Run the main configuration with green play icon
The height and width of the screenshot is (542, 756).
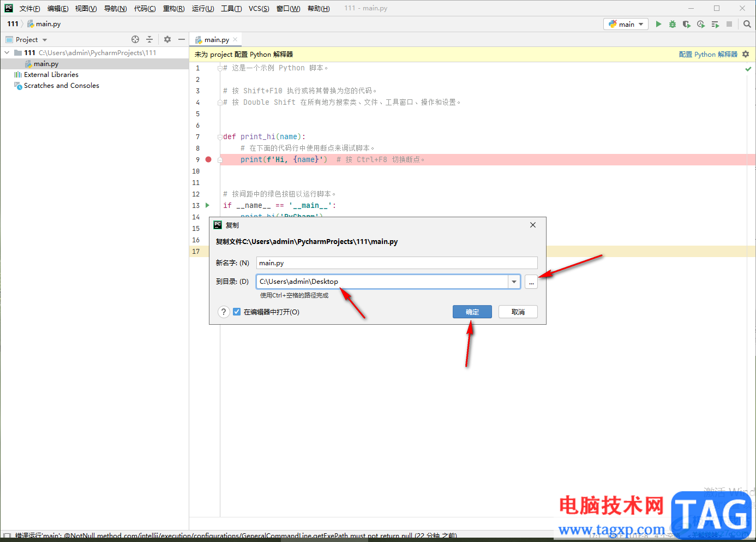click(x=658, y=24)
